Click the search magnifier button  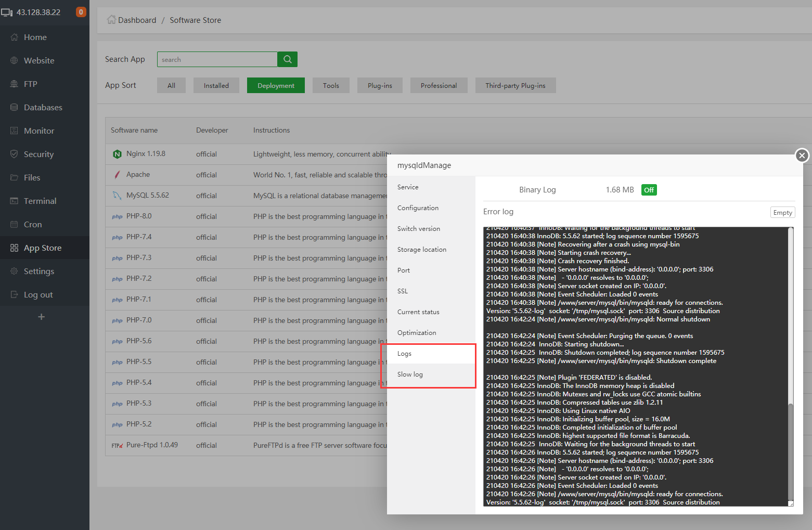pyautogui.click(x=287, y=59)
